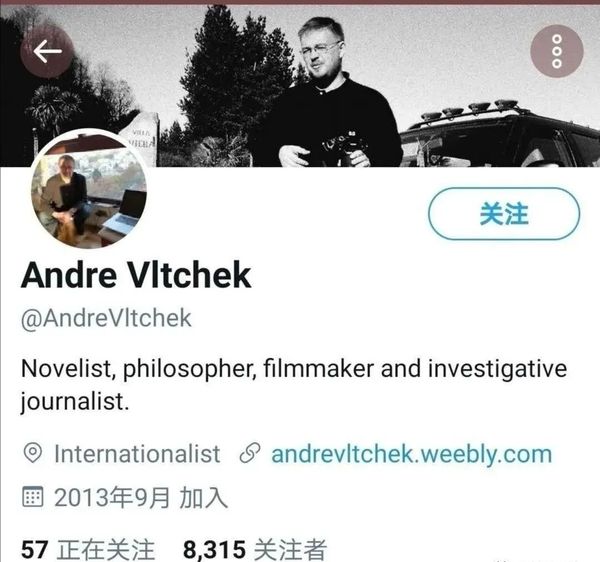This screenshot has height=562, width=600.
Task: Open the three-dot more options menu
Action: 557,51
